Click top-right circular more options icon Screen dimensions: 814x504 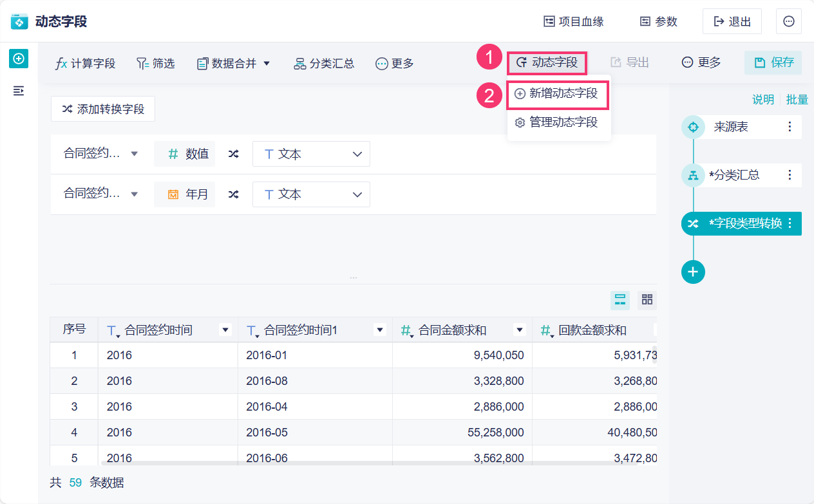pos(789,21)
